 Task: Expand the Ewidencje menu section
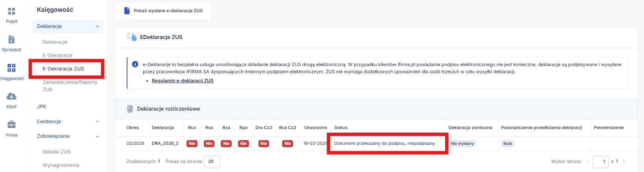(x=98, y=122)
